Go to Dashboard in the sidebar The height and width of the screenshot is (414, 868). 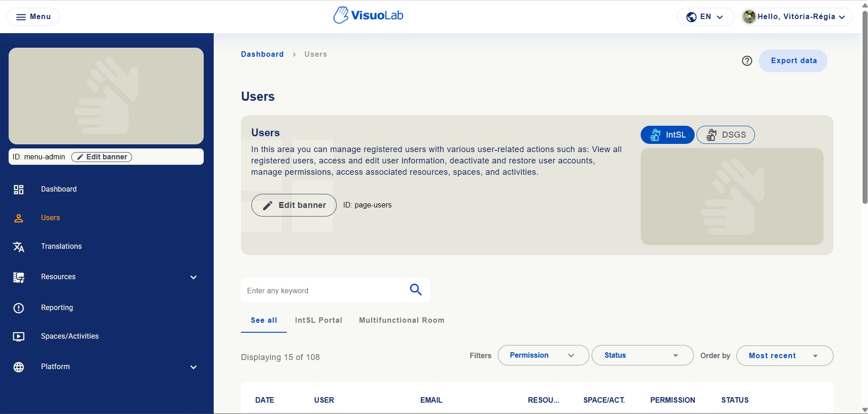[59, 189]
